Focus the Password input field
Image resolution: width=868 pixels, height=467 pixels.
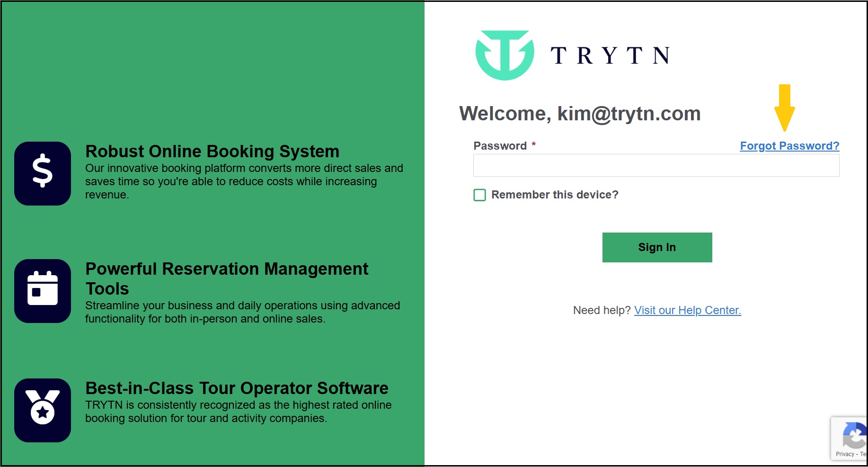pyautogui.click(x=656, y=165)
